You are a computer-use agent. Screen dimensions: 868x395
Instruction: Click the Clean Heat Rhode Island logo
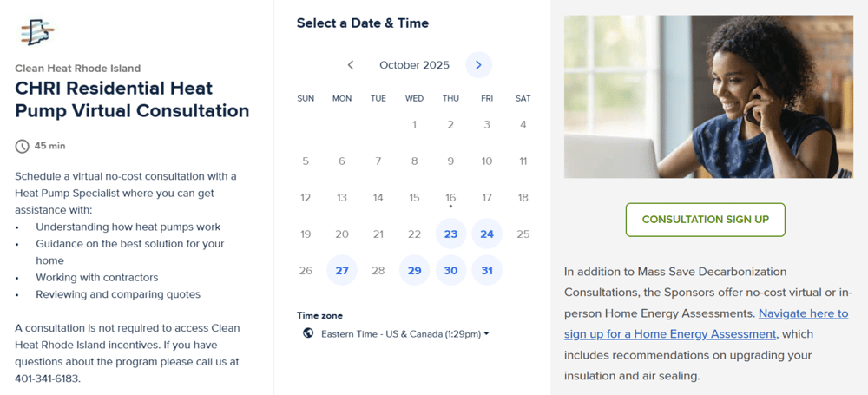click(x=37, y=32)
